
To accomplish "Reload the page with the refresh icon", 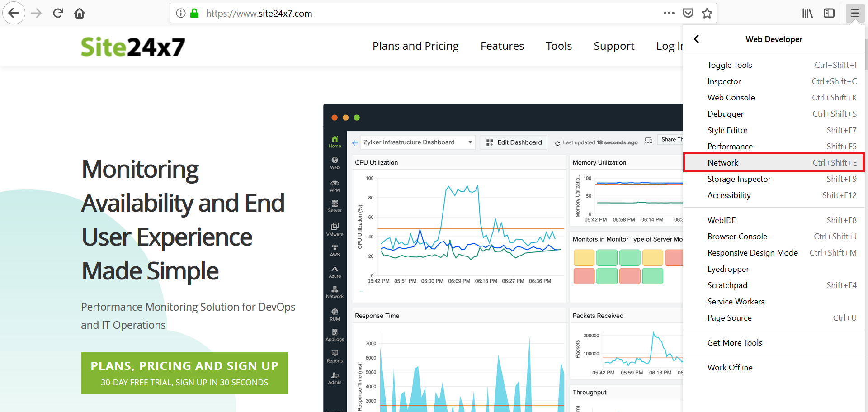I will pyautogui.click(x=58, y=13).
